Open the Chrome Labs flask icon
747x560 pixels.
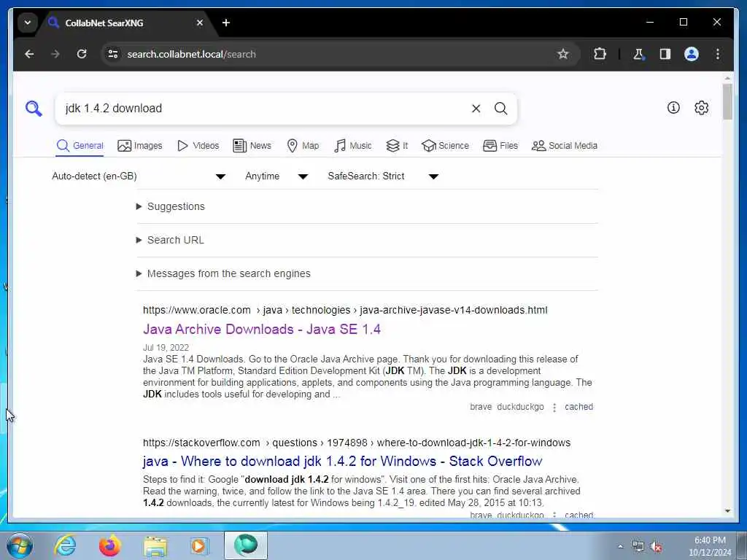click(638, 54)
